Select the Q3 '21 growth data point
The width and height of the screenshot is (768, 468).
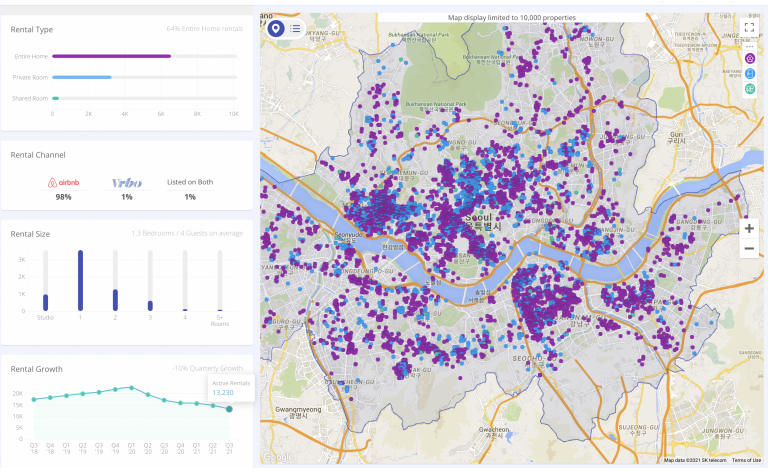pos(229,409)
